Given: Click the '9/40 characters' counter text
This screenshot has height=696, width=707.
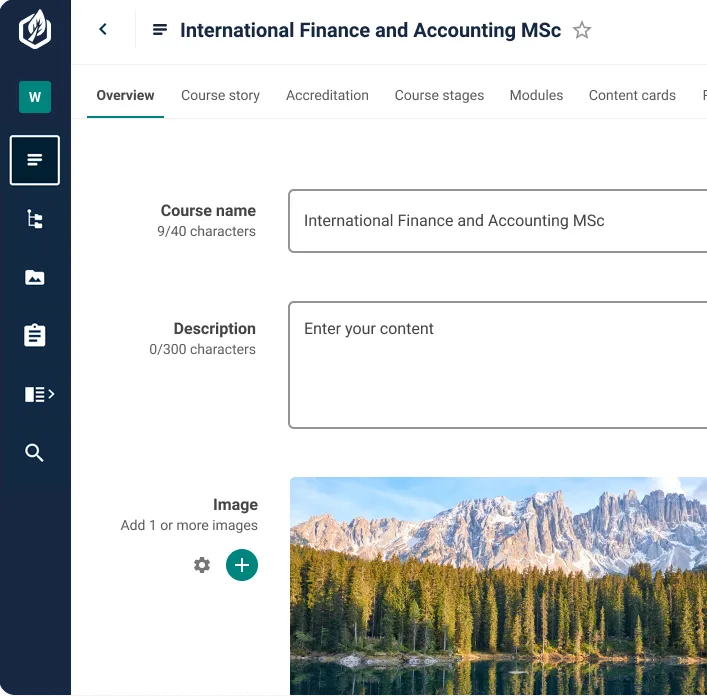Looking at the screenshot, I should (206, 231).
